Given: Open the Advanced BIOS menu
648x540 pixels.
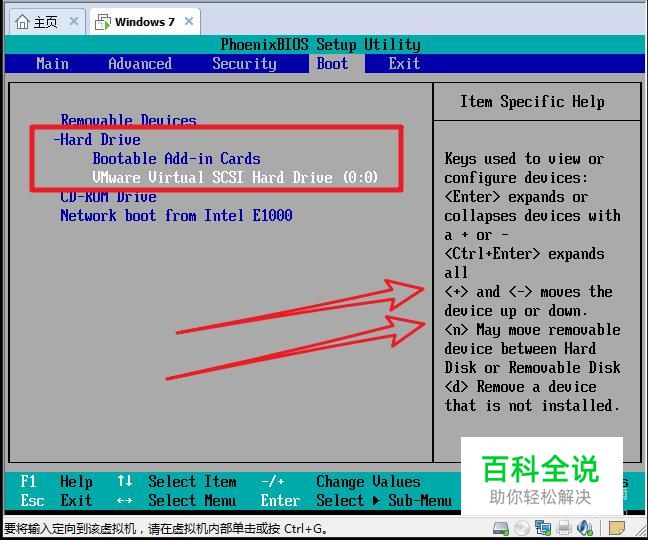Looking at the screenshot, I should (140, 64).
